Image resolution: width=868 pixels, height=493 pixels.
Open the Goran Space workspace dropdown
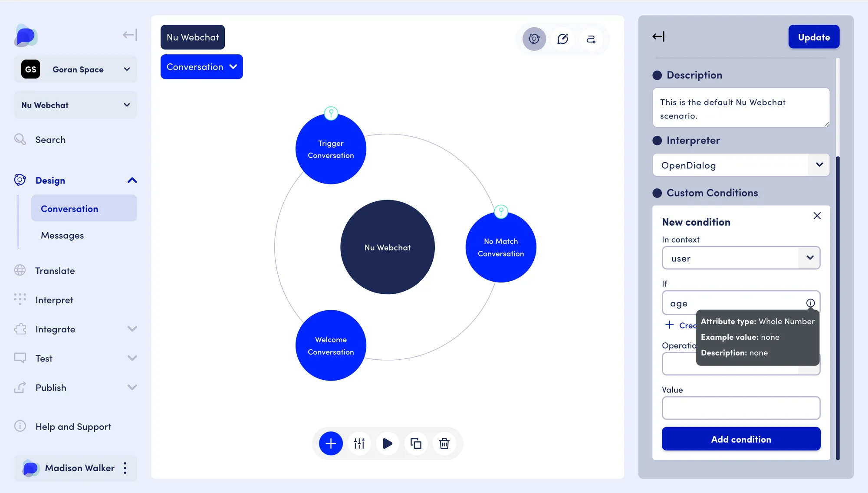[76, 69]
